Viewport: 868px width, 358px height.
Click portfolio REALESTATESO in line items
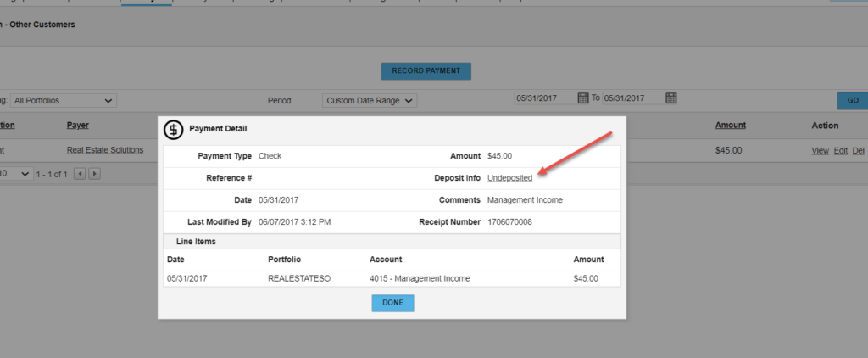point(299,279)
